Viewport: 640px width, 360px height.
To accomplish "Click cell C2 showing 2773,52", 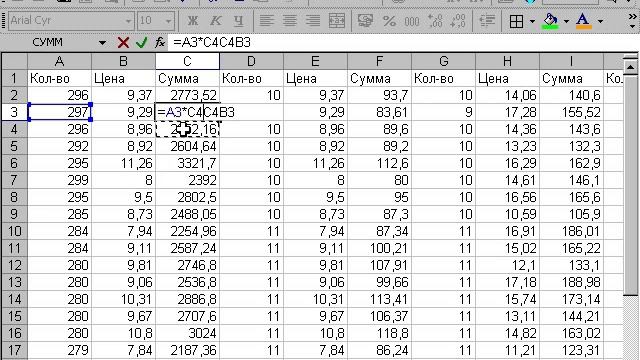I will pos(187,95).
